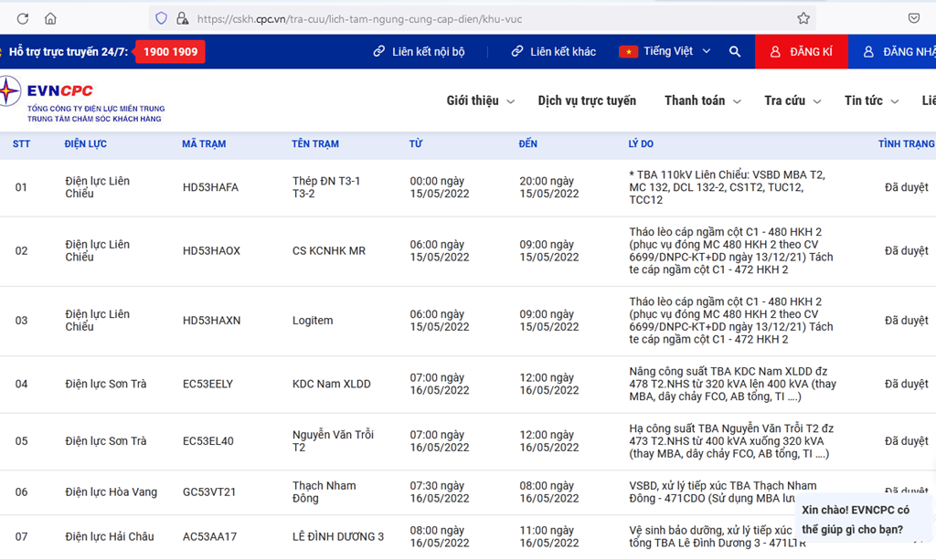Select station code GC53VT21
The width and height of the screenshot is (936, 560).
tap(209, 492)
